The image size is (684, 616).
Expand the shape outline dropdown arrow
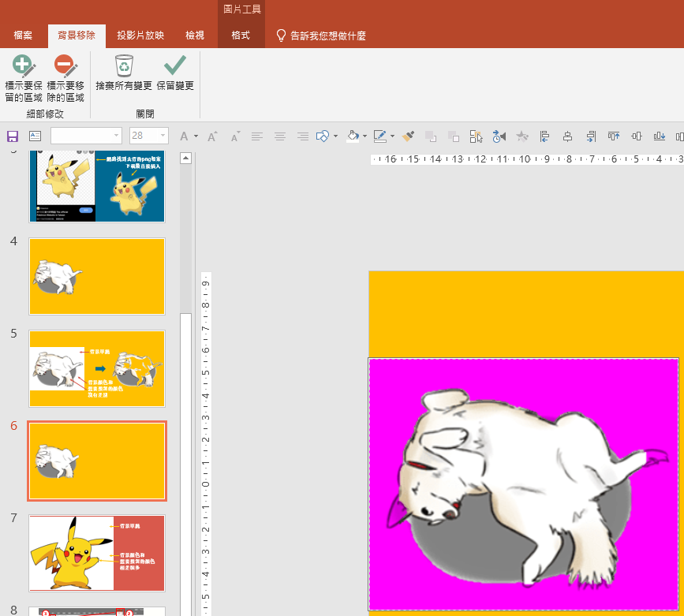tap(392, 136)
